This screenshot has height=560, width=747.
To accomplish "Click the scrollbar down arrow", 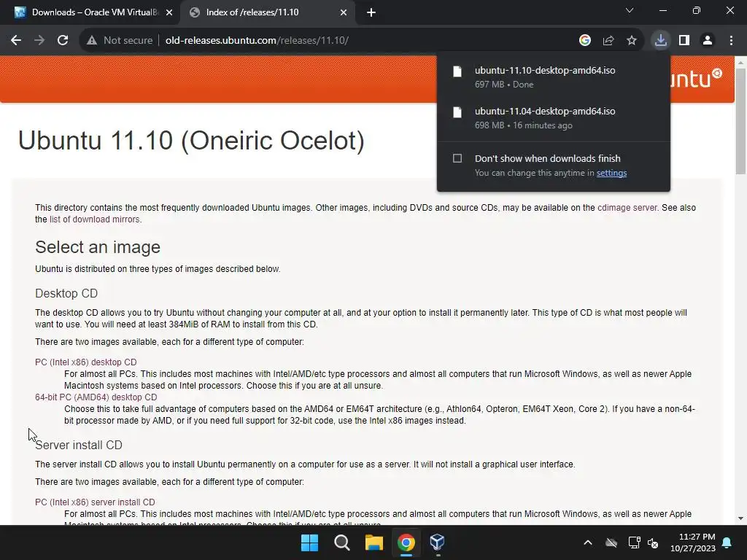I will pyautogui.click(x=741, y=518).
